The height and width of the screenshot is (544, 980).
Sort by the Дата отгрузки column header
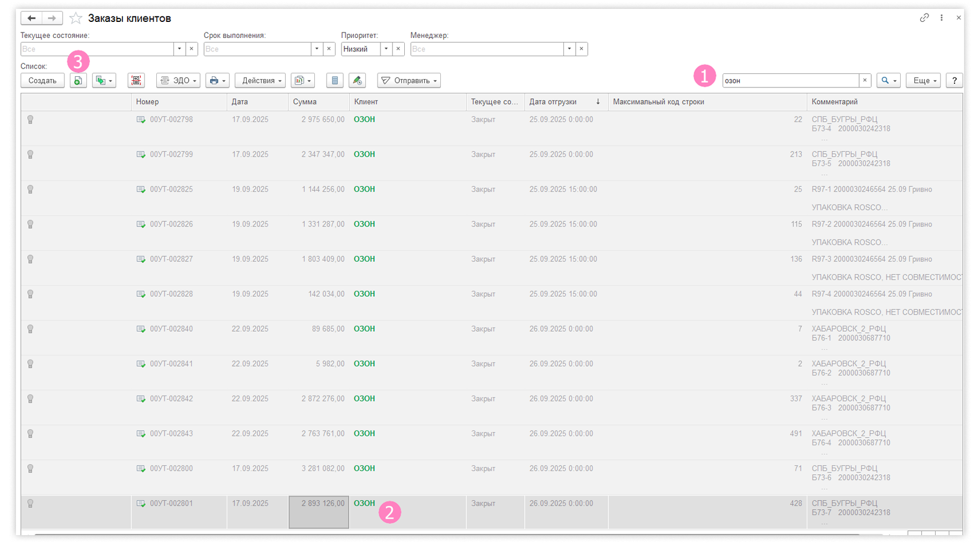point(553,102)
